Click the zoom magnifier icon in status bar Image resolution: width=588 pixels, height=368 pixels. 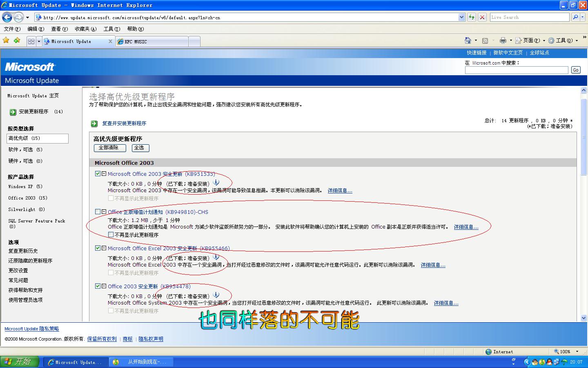pos(557,352)
